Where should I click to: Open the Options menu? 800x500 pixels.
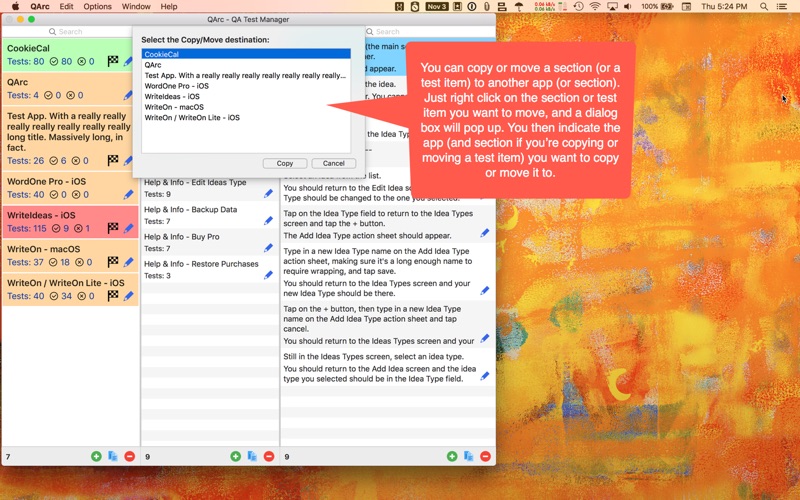97,7
